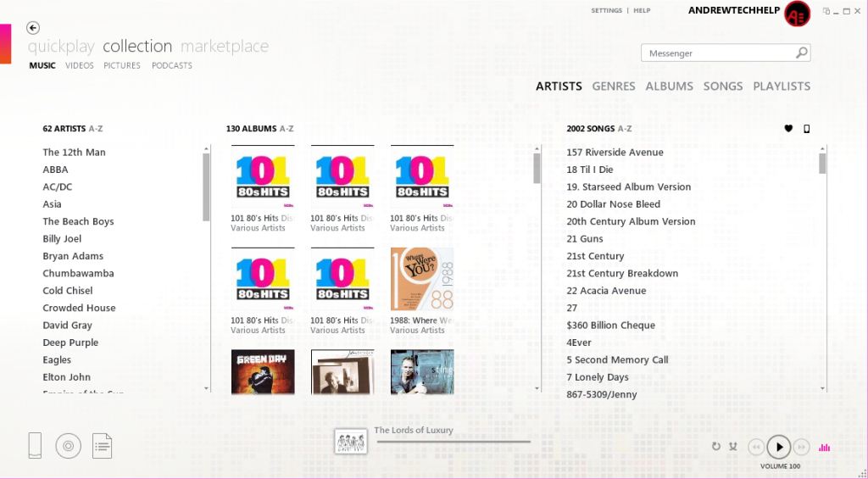Skip to previous track

click(755, 447)
